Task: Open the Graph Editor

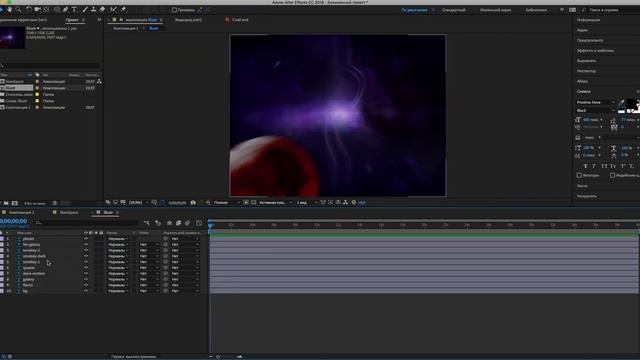Action: [x=199, y=223]
